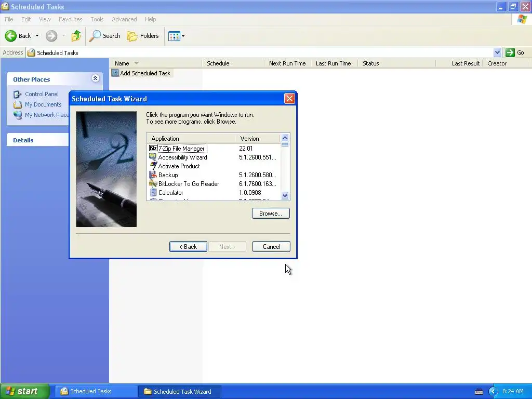Select the Accessibility Wizard icon
Image resolution: width=532 pixels, height=399 pixels.
click(153, 157)
